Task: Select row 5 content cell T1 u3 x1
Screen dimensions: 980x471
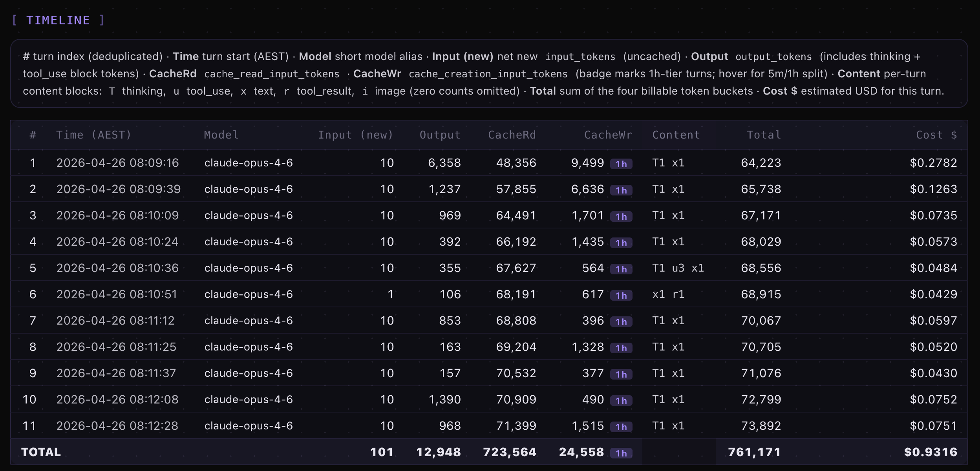Action: click(x=678, y=268)
